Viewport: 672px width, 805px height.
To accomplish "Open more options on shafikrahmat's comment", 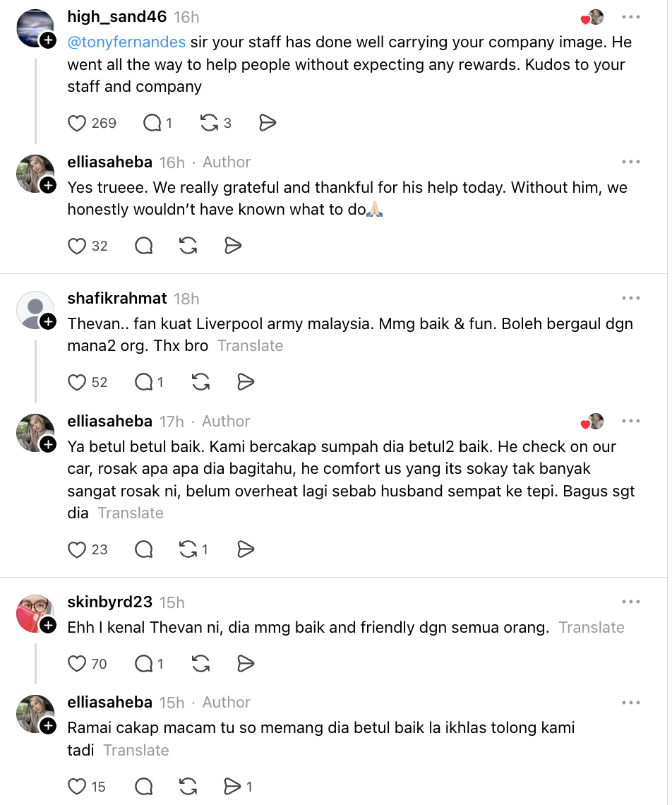I will (630, 299).
